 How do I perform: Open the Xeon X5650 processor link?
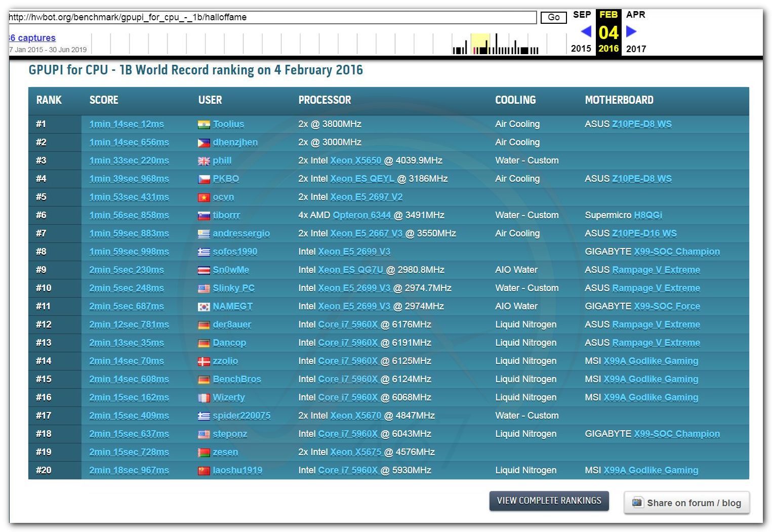tap(356, 160)
